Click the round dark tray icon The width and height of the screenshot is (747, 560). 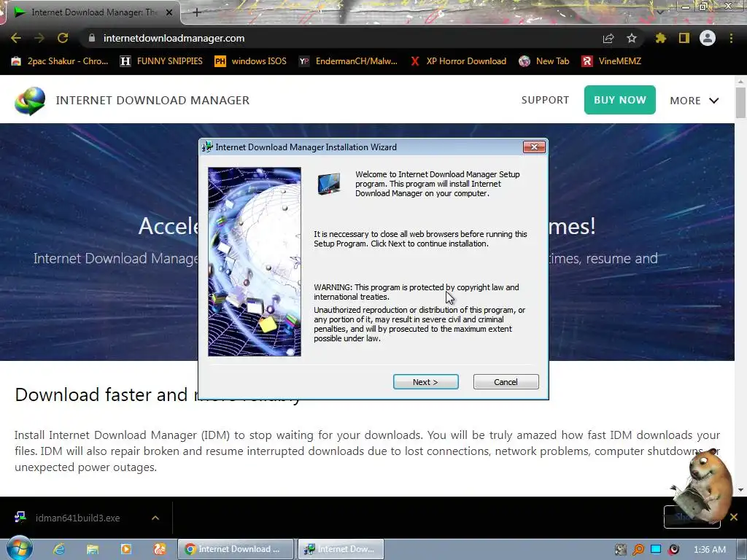[673, 550]
